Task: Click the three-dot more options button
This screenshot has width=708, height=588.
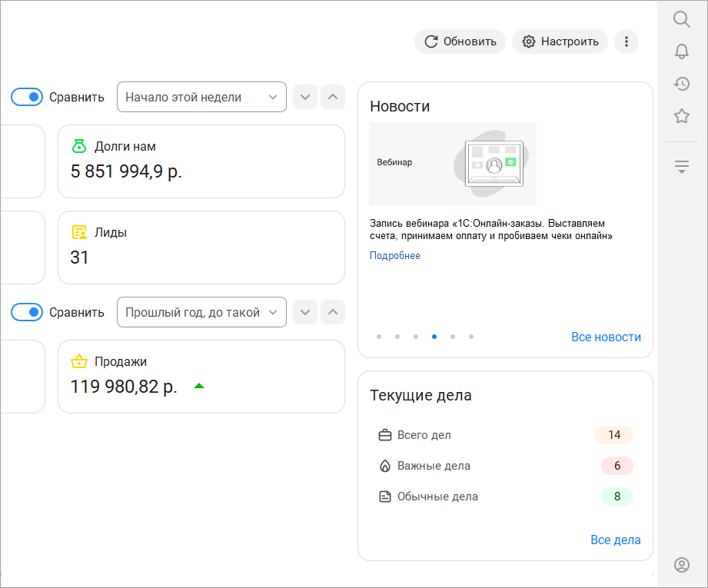Action: coord(627,42)
